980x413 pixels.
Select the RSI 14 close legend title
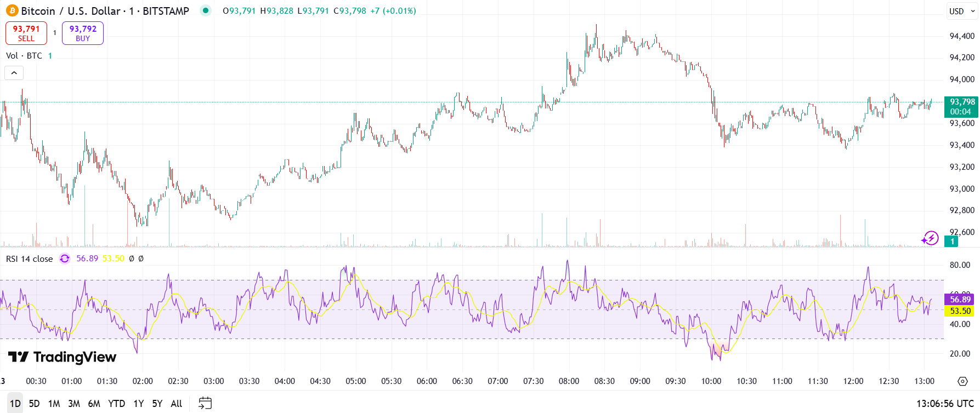(30, 259)
